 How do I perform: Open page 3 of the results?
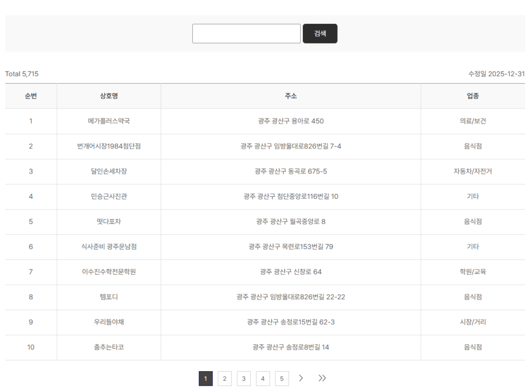(244, 379)
